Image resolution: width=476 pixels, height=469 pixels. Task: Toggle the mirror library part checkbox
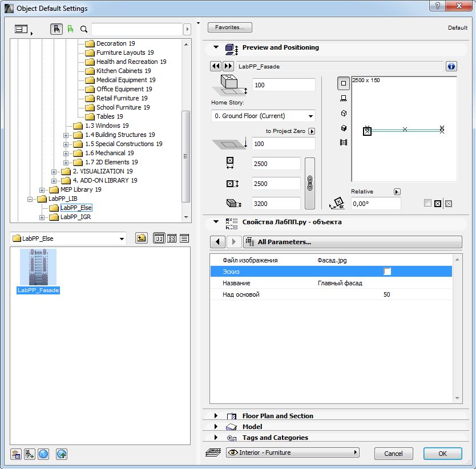tap(427, 203)
